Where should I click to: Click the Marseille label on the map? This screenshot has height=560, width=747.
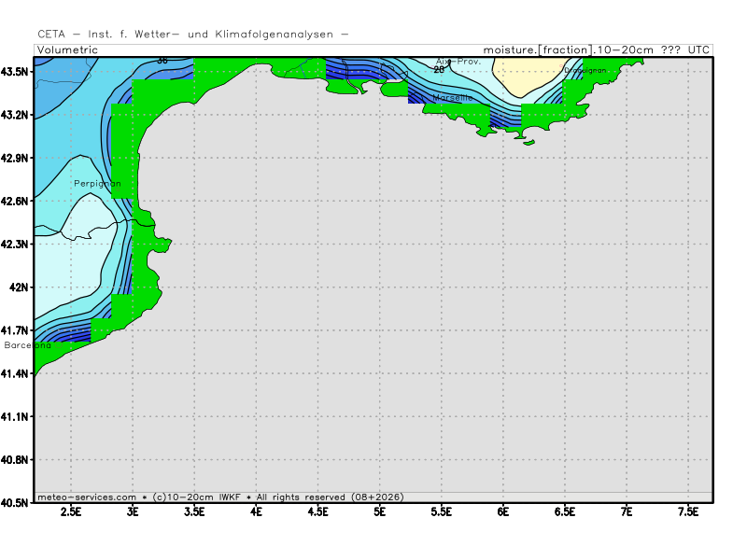tap(454, 97)
